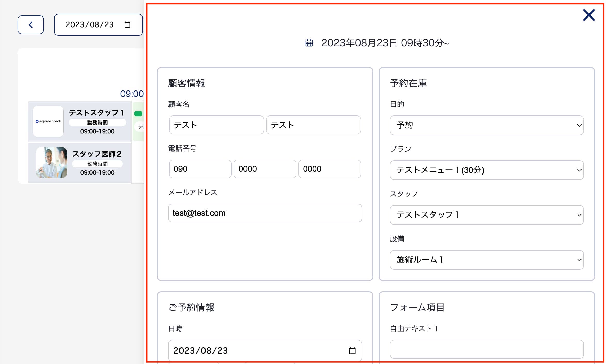Go to the previous day with the back arrow
606x364 pixels.
click(31, 25)
